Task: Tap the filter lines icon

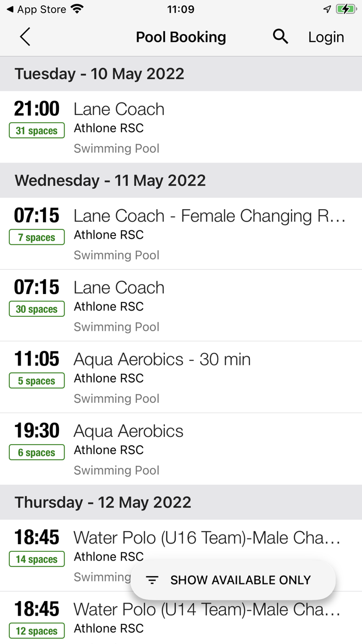Action: pos(152,580)
